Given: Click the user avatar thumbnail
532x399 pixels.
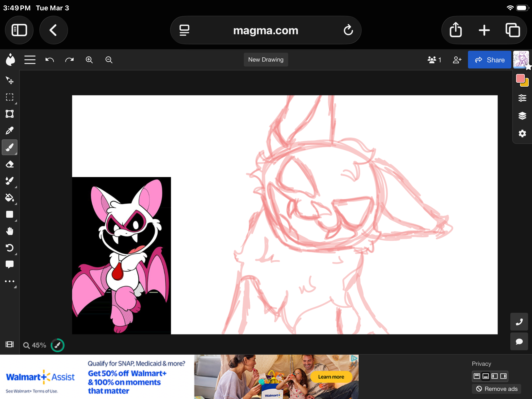Looking at the screenshot, I should pyautogui.click(x=522, y=59).
